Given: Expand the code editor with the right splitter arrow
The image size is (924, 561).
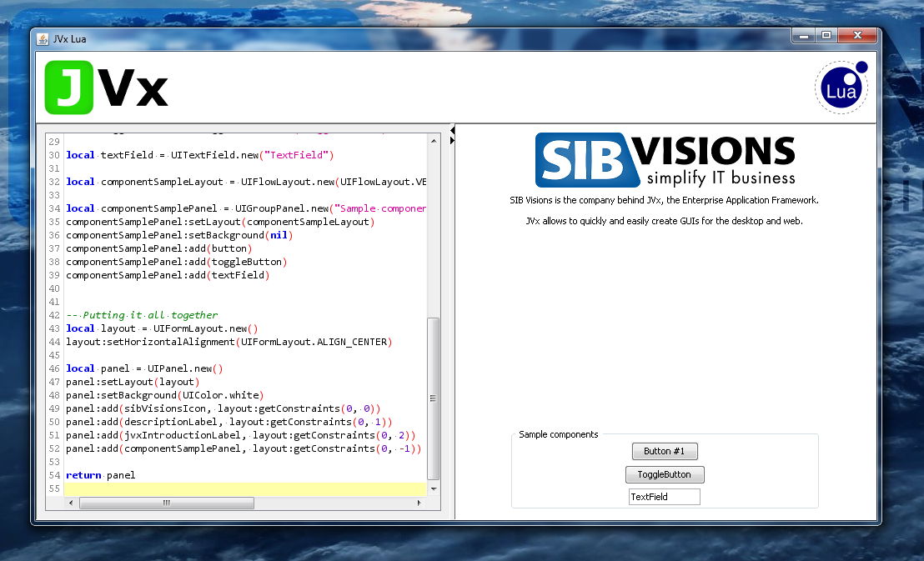Looking at the screenshot, I should pos(452,140).
